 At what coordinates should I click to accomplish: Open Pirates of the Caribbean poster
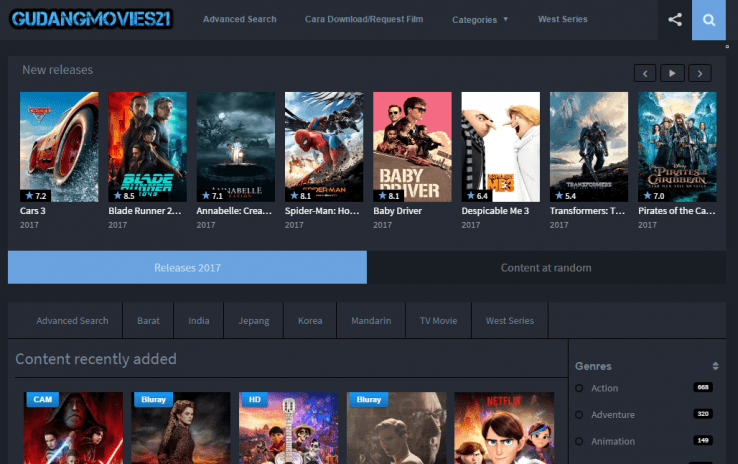[677, 147]
